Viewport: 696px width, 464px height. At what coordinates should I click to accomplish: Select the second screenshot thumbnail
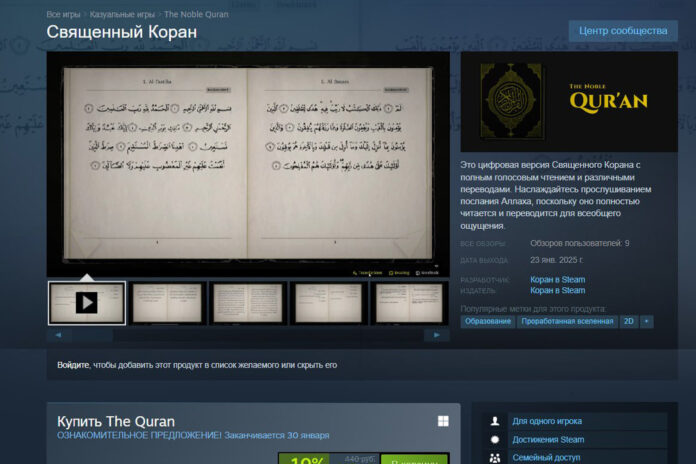point(167,302)
